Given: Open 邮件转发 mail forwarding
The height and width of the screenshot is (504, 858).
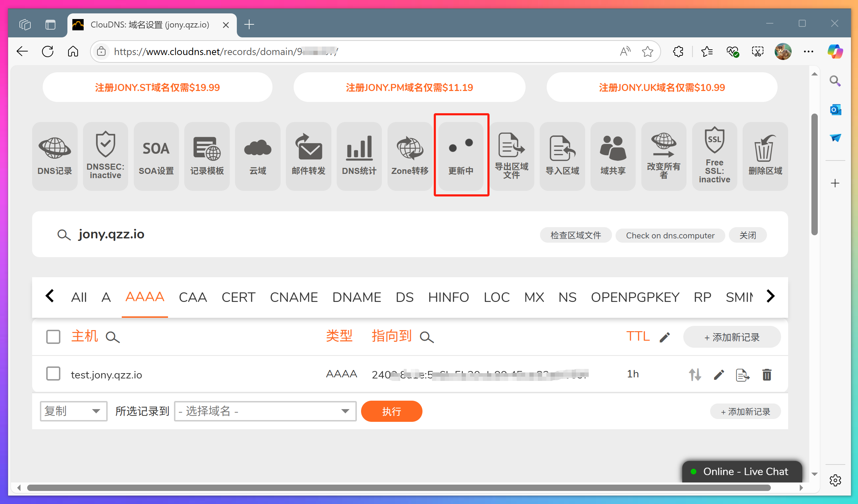Looking at the screenshot, I should 308,156.
